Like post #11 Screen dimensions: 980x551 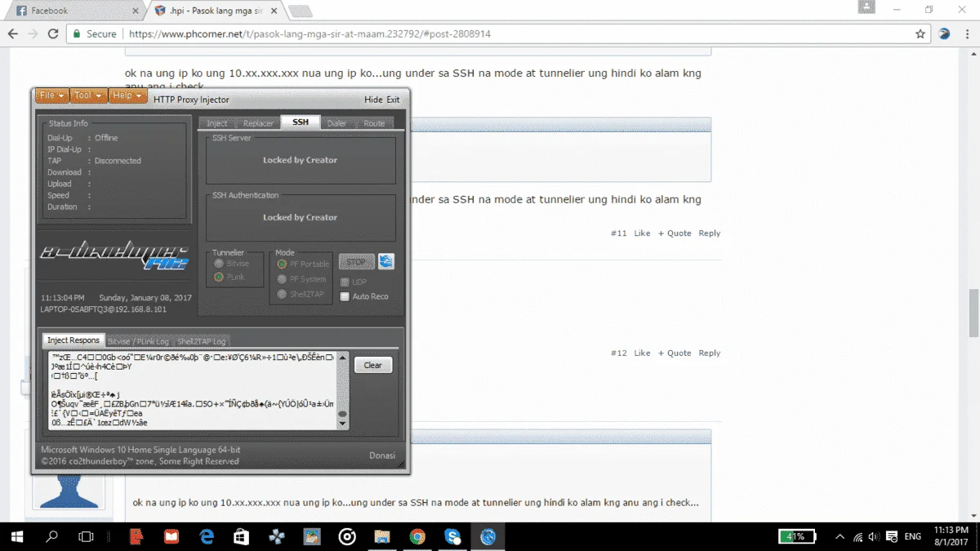[x=642, y=233]
